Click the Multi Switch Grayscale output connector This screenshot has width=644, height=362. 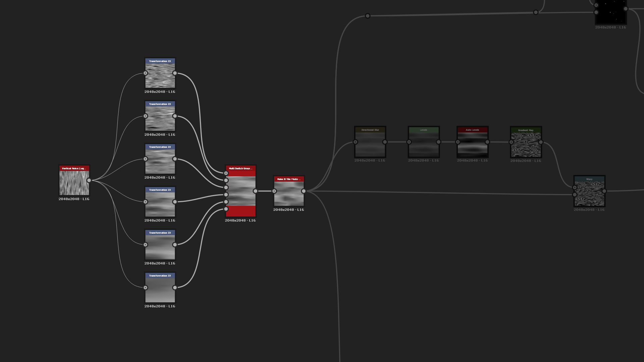point(255,191)
